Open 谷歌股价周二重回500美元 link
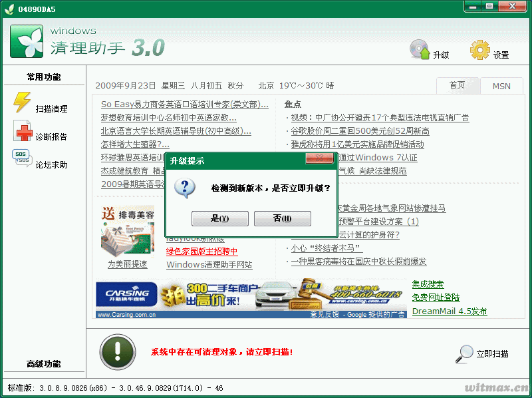The width and height of the screenshot is (532, 398). (x=360, y=131)
